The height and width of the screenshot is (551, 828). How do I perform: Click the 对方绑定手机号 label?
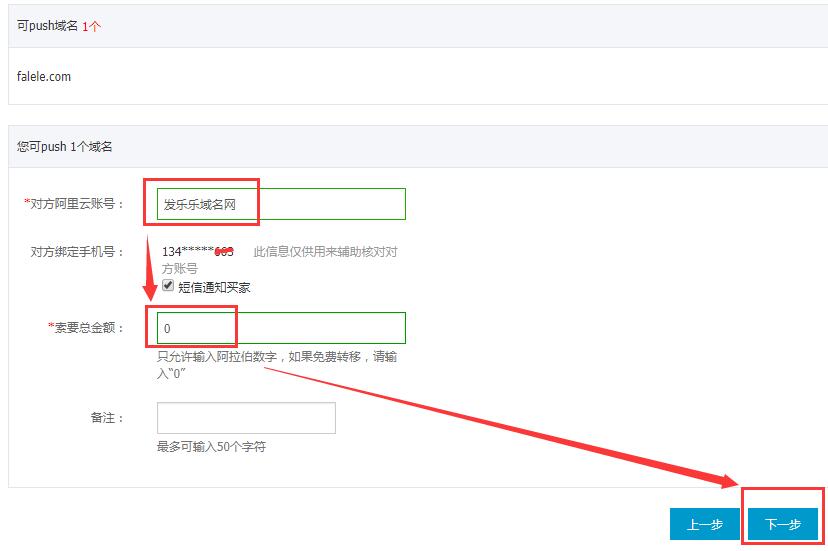point(78,252)
